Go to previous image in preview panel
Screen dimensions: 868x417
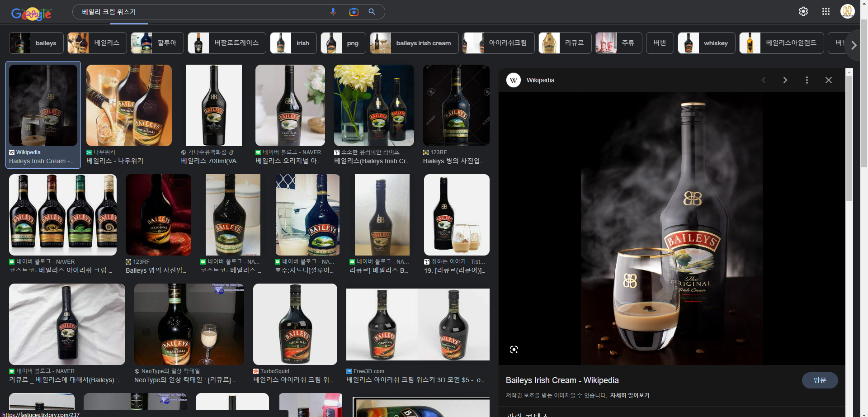[764, 80]
